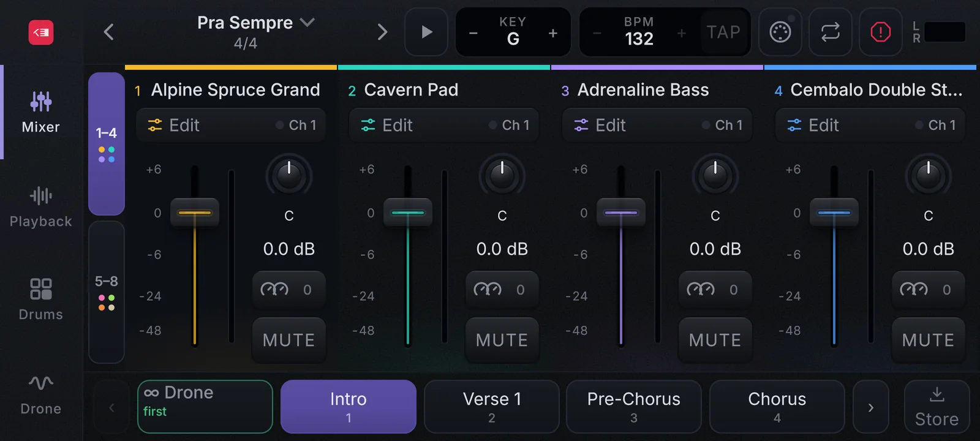Open the Drone sidebar tab
This screenshot has width=980, height=441.
41,395
